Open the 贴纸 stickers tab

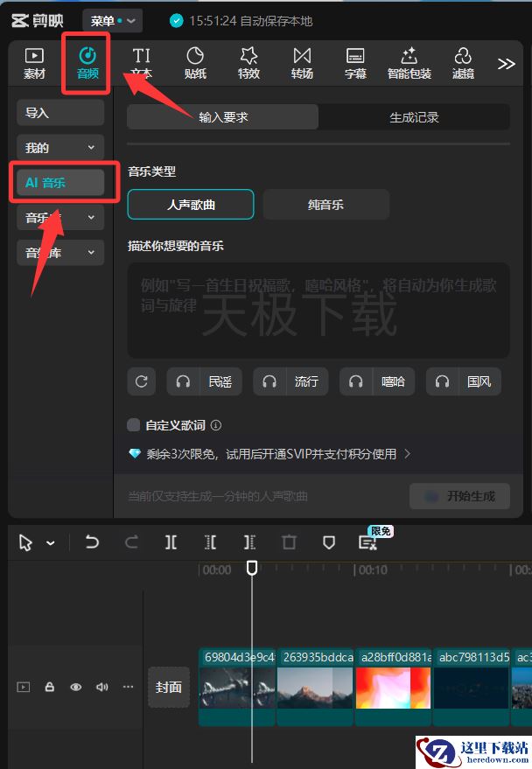[x=195, y=64]
